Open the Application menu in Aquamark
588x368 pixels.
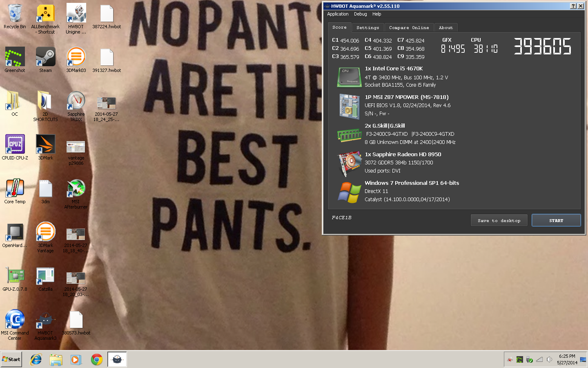click(x=338, y=14)
